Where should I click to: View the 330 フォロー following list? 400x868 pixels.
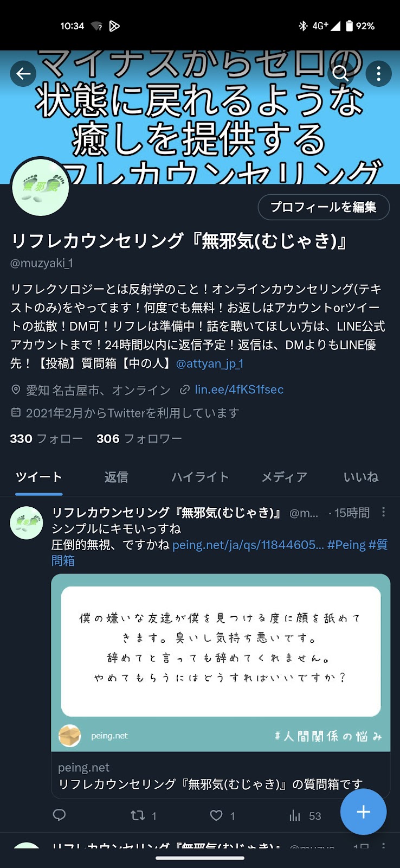(46, 439)
